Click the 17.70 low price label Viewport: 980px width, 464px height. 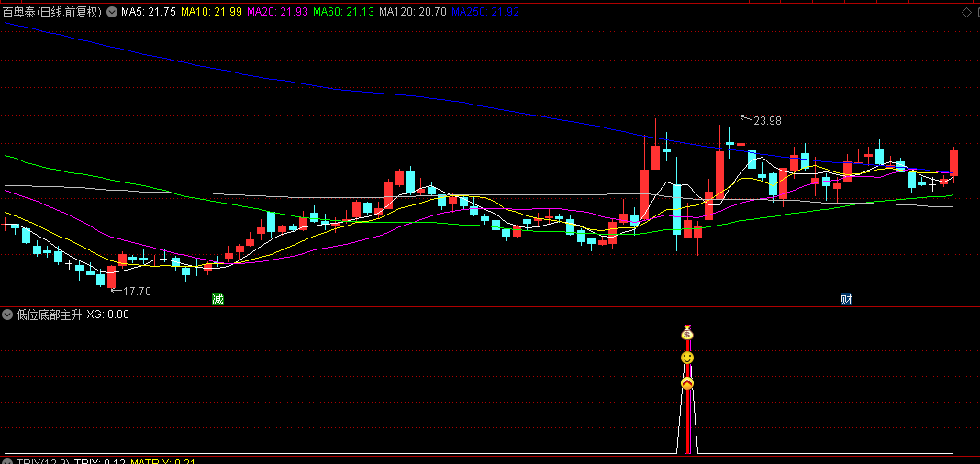[137, 291]
